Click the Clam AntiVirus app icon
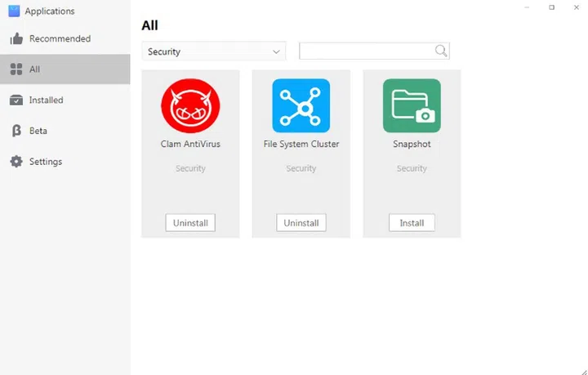588x375 pixels. coord(190,105)
